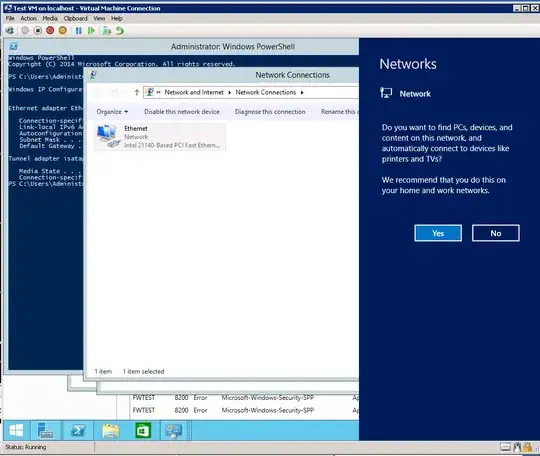Image resolution: width=540 pixels, height=456 pixels.
Task: Click the green Revert arrow icon
Action: pos(120,31)
